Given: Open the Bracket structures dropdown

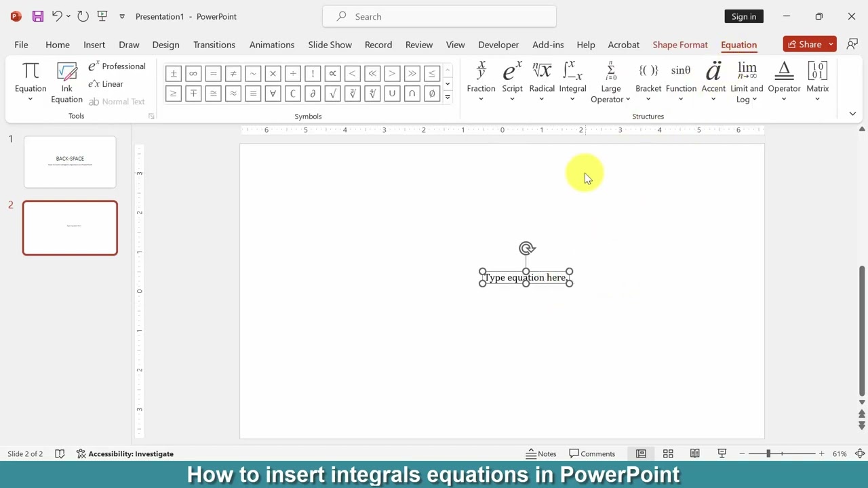Looking at the screenshot, I should point(648,82).
